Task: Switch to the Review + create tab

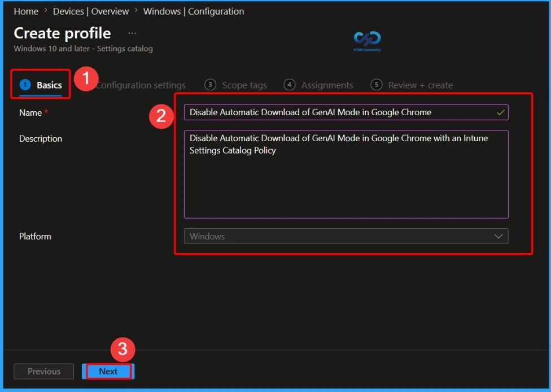Action: tap(412, 85)
